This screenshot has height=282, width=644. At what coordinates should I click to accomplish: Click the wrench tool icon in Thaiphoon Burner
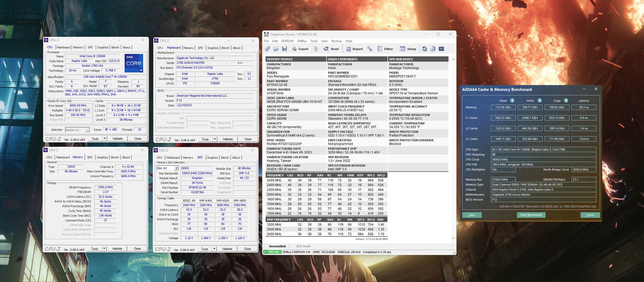370,49
